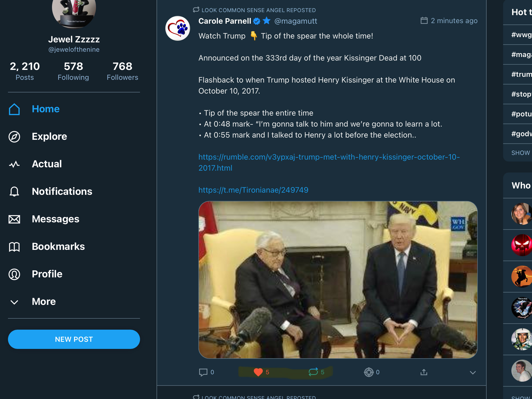
Task: Click the NEW POST button
Action: click(74, 339)
